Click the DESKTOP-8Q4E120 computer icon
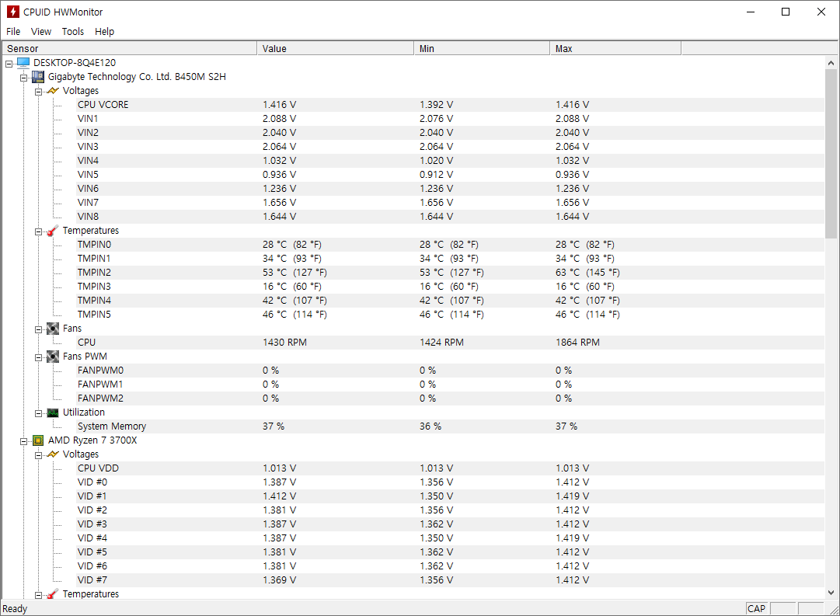The width and height of the screenshot is (840, 616). pyautogui.click(x=23, y=63)
